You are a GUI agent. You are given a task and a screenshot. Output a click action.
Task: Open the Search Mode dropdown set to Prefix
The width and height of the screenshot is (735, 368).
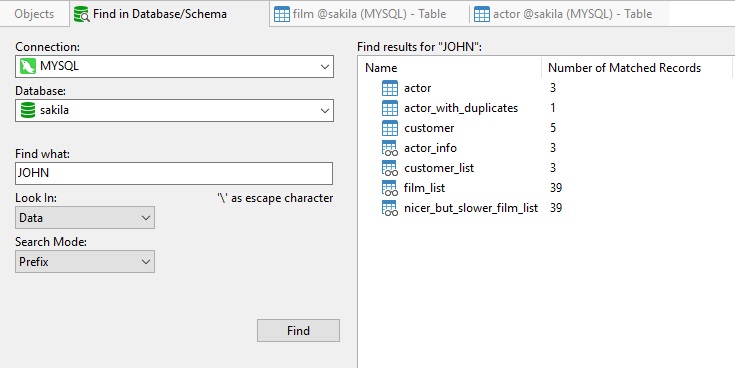click(x=85, y=262)
